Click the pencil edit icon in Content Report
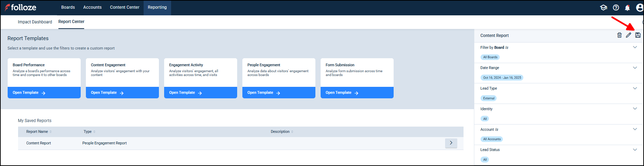 [628, 35]
